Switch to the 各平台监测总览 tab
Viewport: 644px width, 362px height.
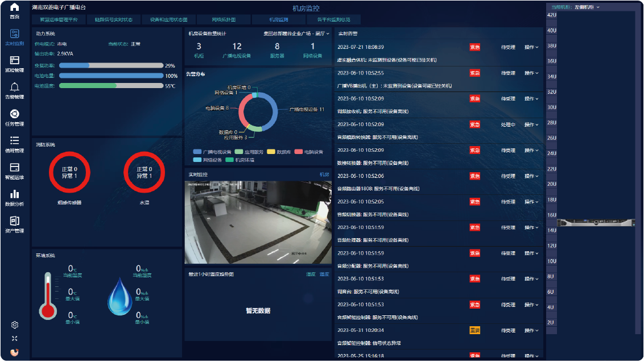pos(333,20)
